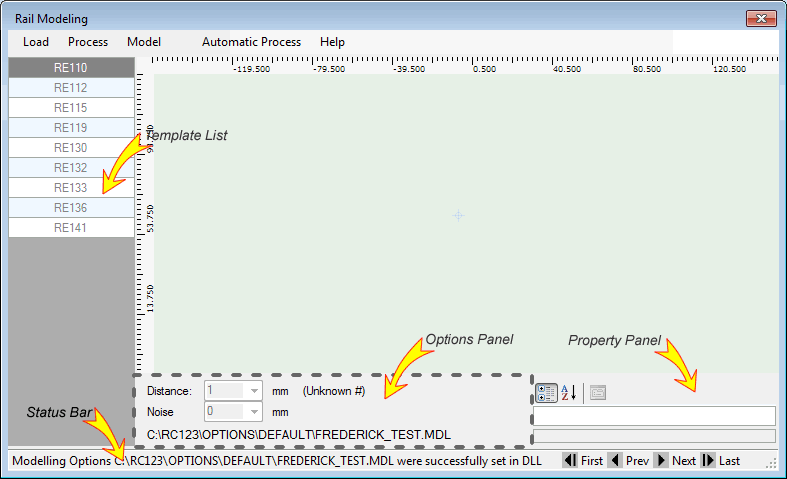
Task: Open the Process menu
Action: click(x=88, y=42)
